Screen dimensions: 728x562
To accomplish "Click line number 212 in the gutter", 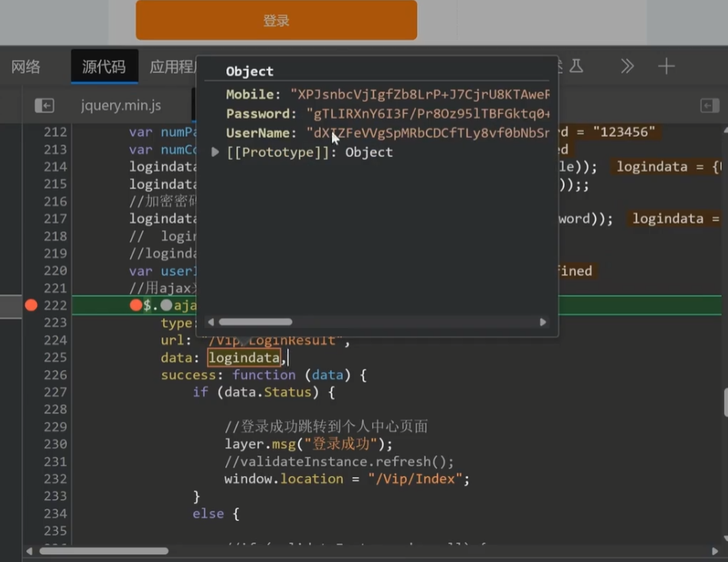I will [x=55, y=132].
